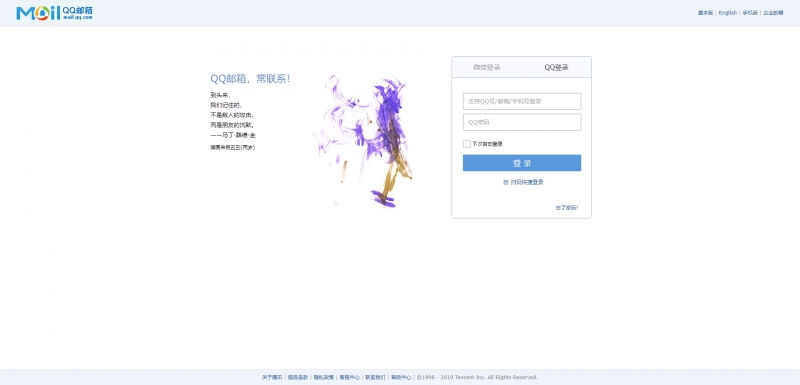Open the 手机版 link in header

750,13
